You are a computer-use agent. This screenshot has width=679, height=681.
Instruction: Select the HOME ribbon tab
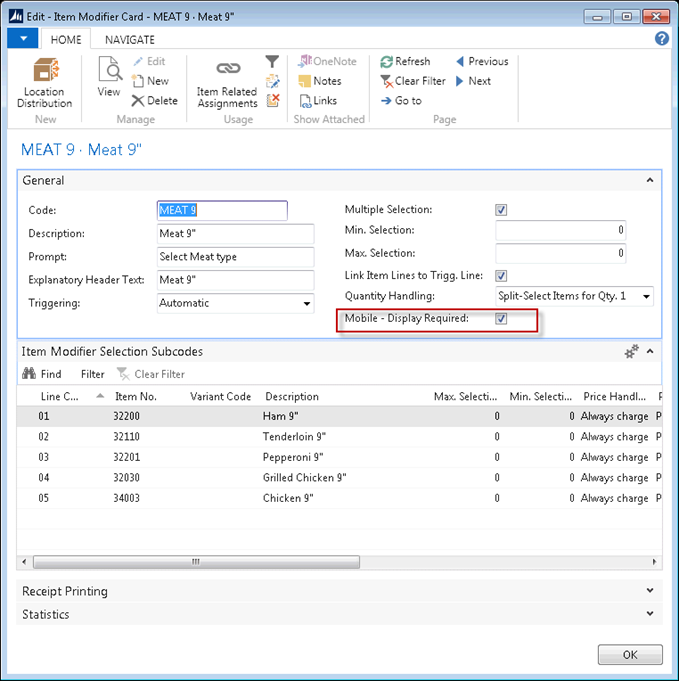click(x=66, y=39)
